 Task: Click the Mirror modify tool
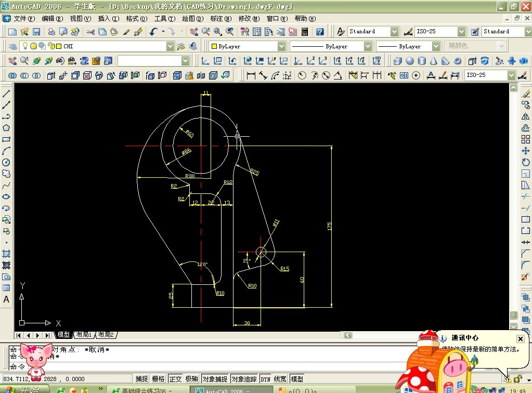coord(526,116)
